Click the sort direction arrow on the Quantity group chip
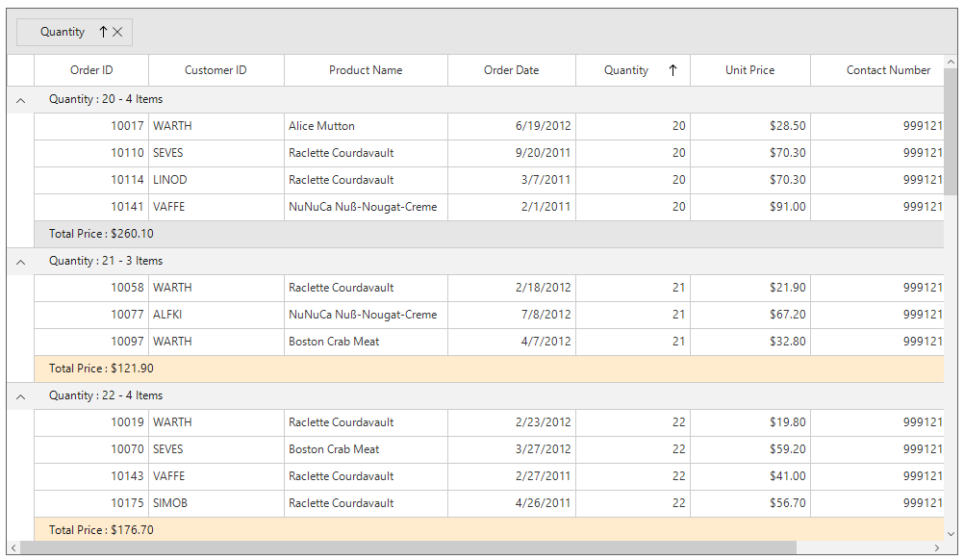The width and height of the screenshot is (964, 560). pyautogui.click(x=105, y=32)
